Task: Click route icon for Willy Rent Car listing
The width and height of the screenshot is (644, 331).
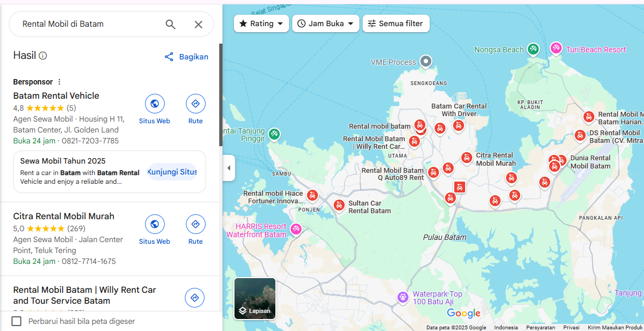Action: click(195, 298)
